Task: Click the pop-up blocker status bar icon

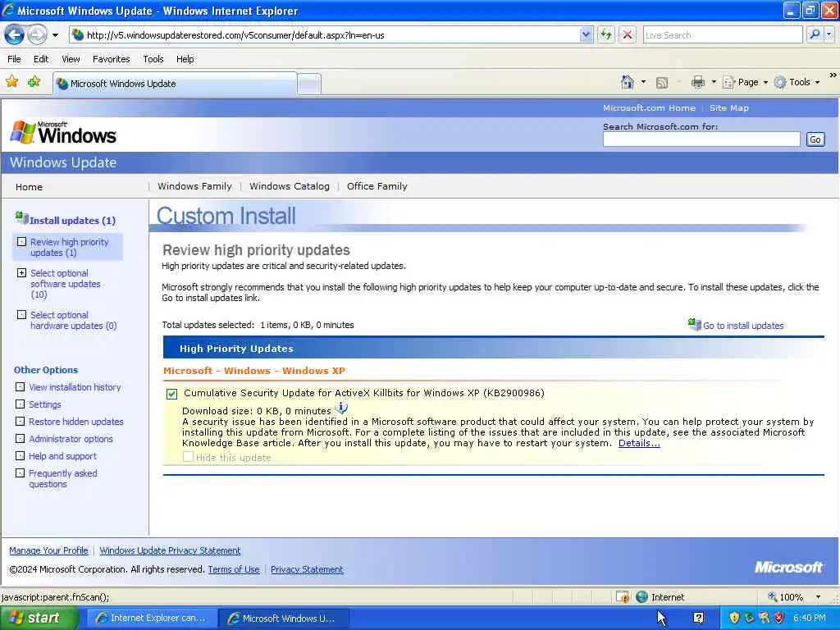Action: (x=622, y=597)
